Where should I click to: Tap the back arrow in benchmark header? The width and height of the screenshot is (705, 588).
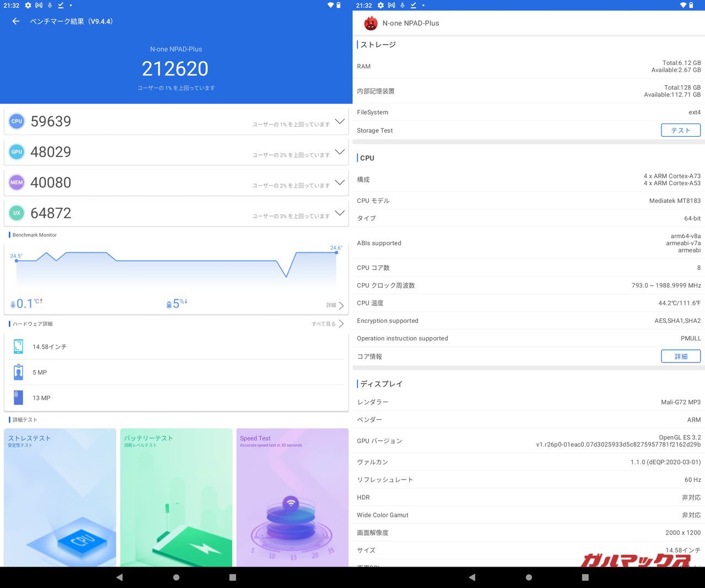pos(16,21)
